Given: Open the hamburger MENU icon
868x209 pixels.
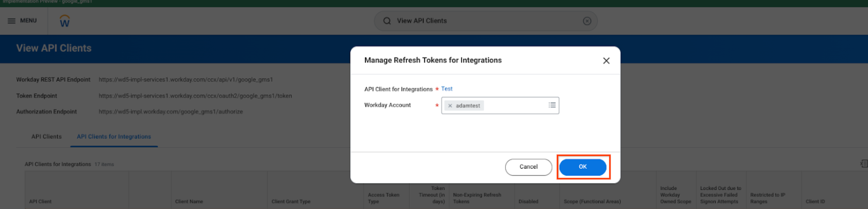Looking at the screenshot, I should (12, 21).
